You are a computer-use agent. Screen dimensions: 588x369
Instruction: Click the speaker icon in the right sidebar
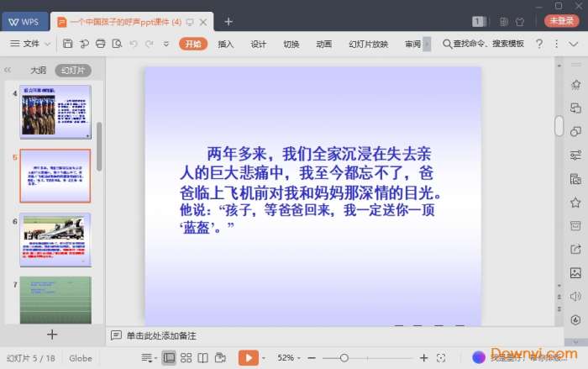(x=575, y=296)
